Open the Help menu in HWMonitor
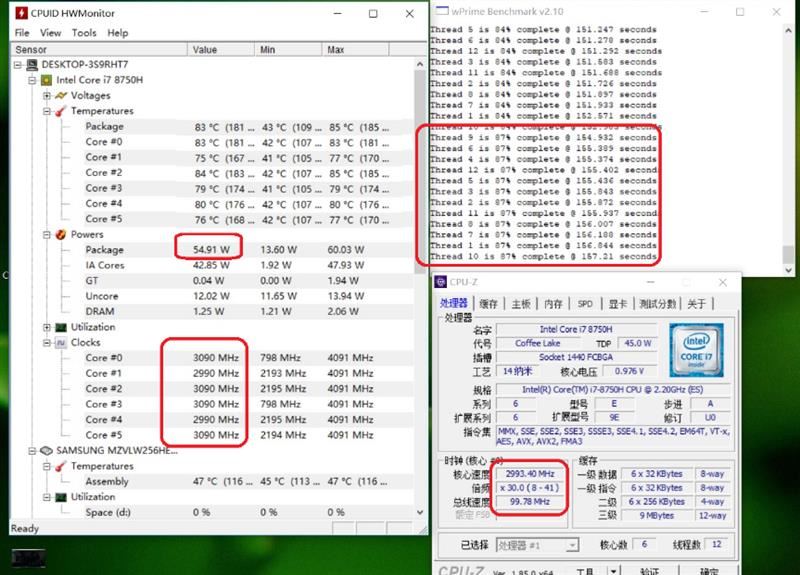 (x=118, y=33)
